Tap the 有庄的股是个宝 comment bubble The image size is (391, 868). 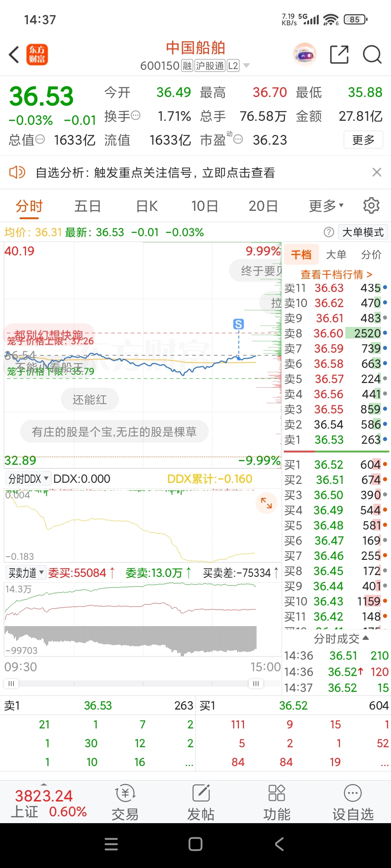coord(114,431)
